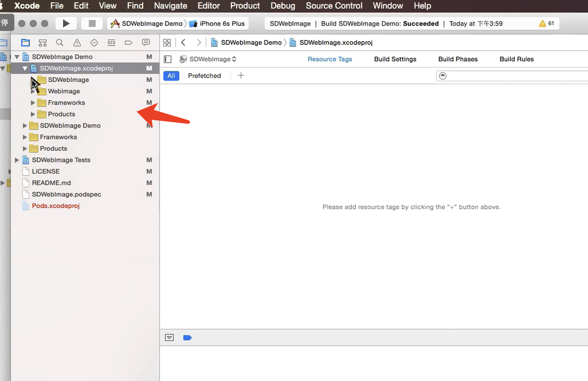The width and height of the screenshot is (588, 381).
Task: Open the related items grid icon
Action: pyautogui.click(x=167, y=43)
